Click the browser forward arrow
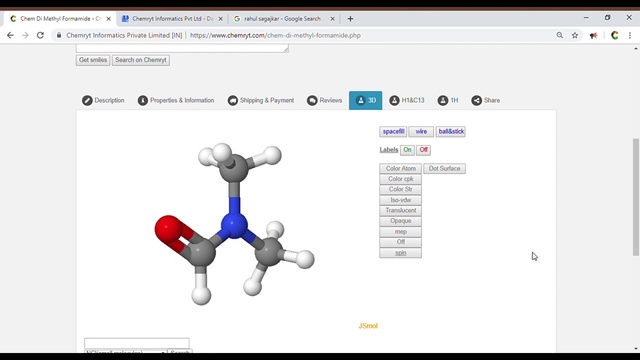The height and width of the screenshot is (360, 640). [25, 36]
